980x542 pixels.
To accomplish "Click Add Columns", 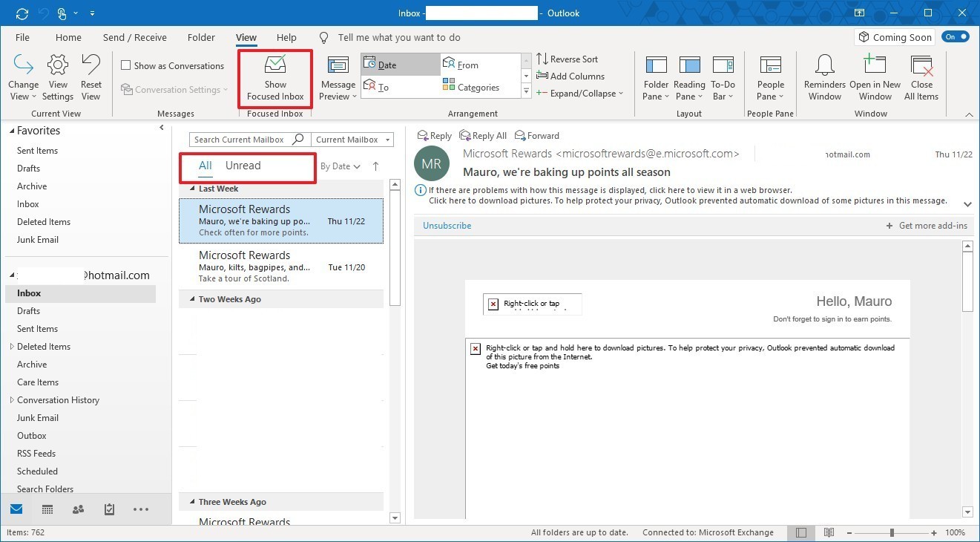I will [570, 76].
